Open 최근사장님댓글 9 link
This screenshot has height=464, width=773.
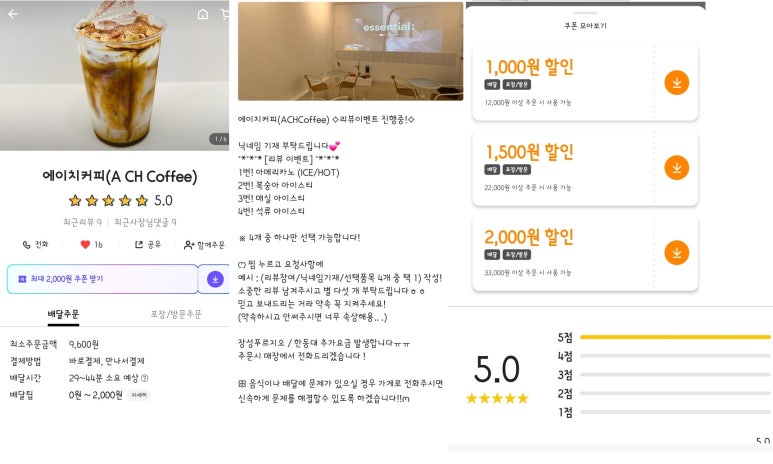coord(145,222)
